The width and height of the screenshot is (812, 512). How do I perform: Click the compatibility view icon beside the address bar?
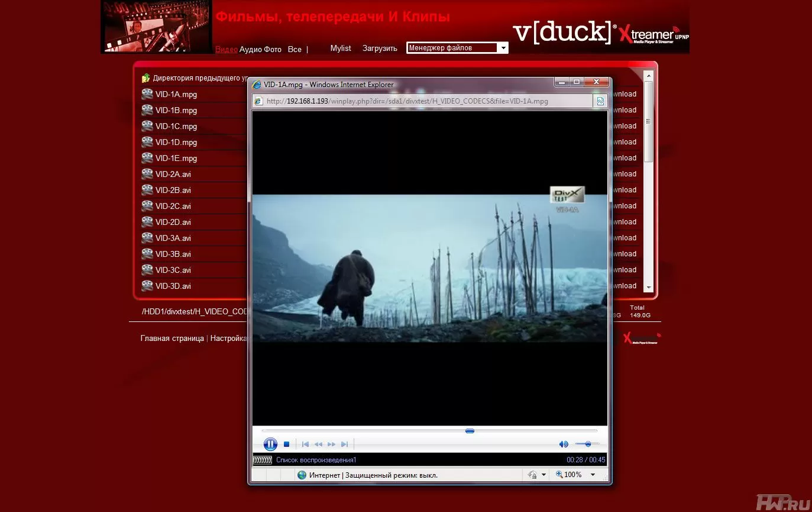[x=600, y=101]
